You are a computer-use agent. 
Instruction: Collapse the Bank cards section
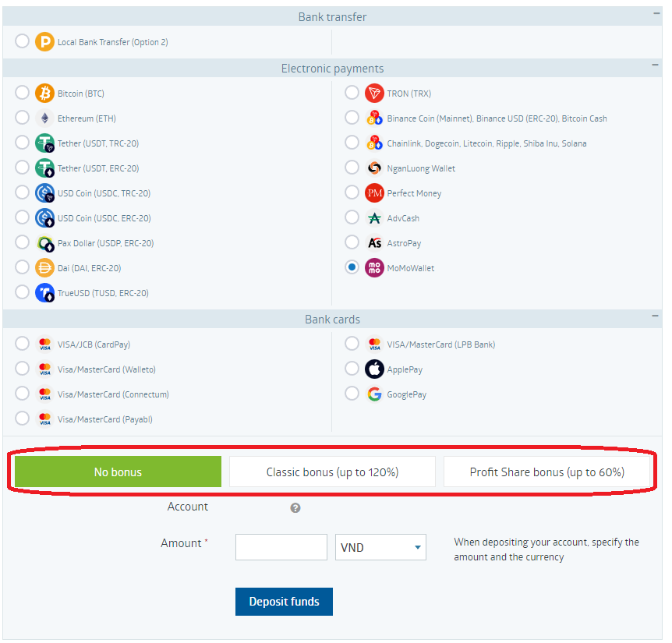[655, 316]
